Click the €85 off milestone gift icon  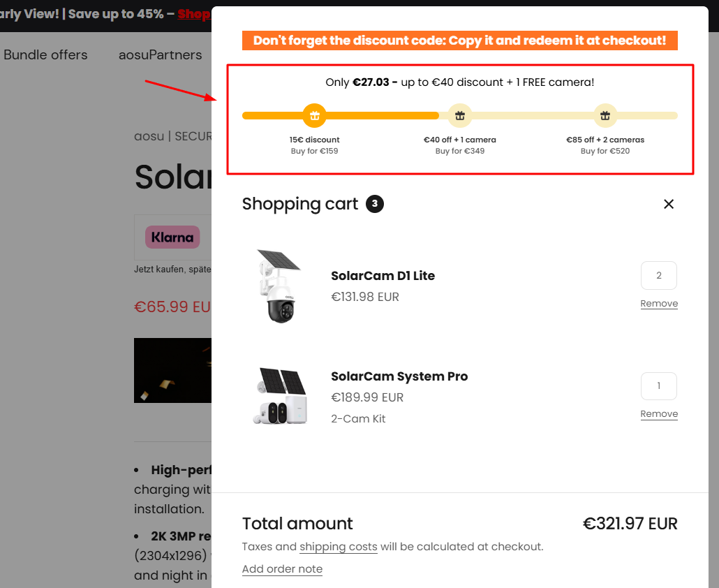click(605, 116)
